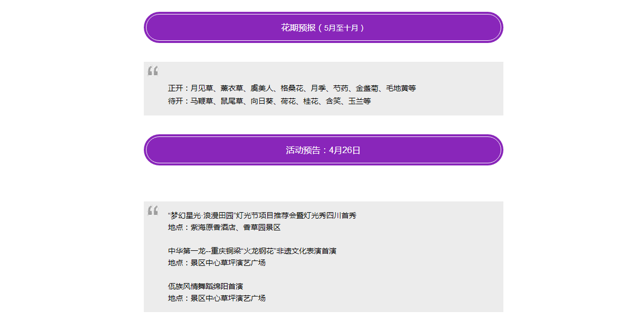Viewport: 644px width, 318px height.
Task: Click the word 格桑花 in blooming list
Action: (291, 88)
